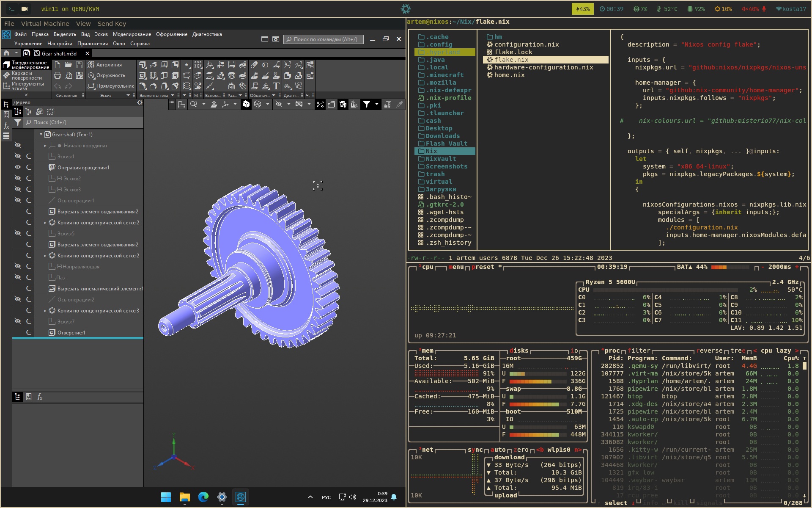The width and height of the screenshot is (812, 508).
Task: Click the New document icon in System toolbar
Action: tap(58, 65)
